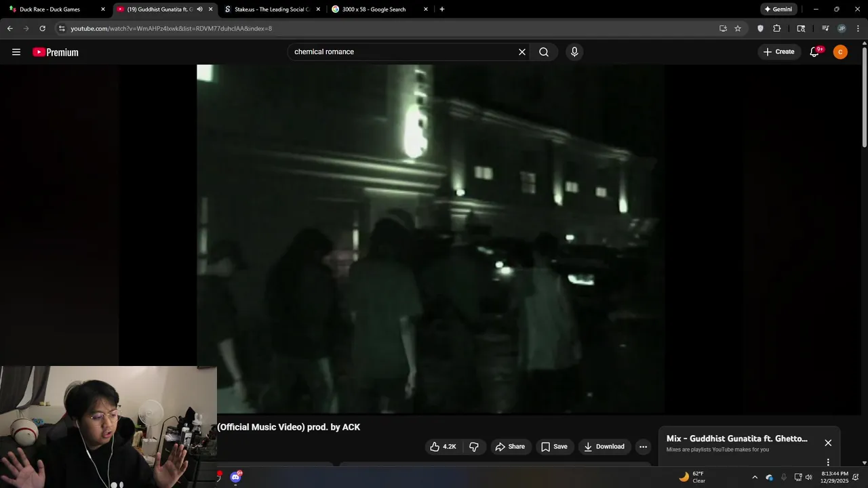Close the Duck Race tab
Screen dimensions: 868x488
tap(103, 9)
